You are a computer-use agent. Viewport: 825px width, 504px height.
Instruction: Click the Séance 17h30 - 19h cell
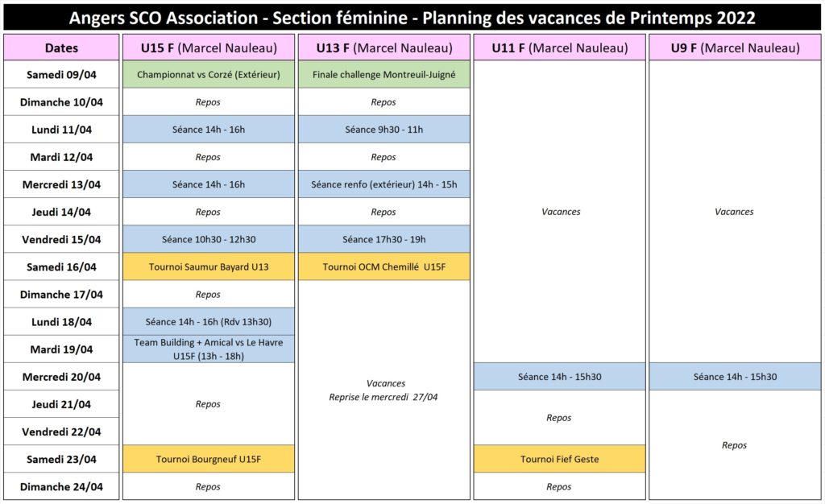(x=384, y=239)
